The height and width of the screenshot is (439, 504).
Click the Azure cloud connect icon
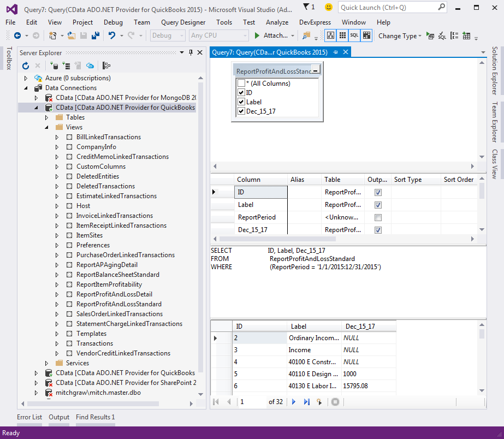tap(90, 66)
